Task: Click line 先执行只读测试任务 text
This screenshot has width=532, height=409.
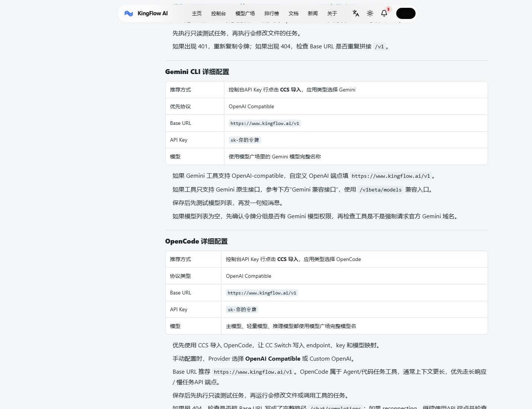Action: pyautogui.click(x=237, y=33)
